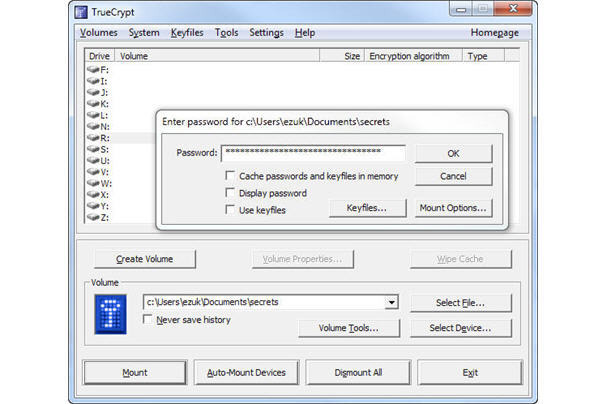
Task: Open the Keyfiles menu
Action: [187, 33]
